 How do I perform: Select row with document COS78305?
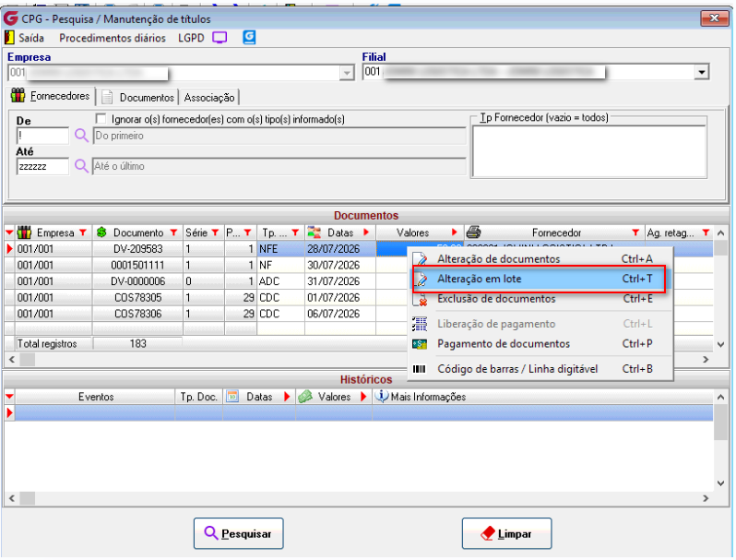(x=138, y=298)
